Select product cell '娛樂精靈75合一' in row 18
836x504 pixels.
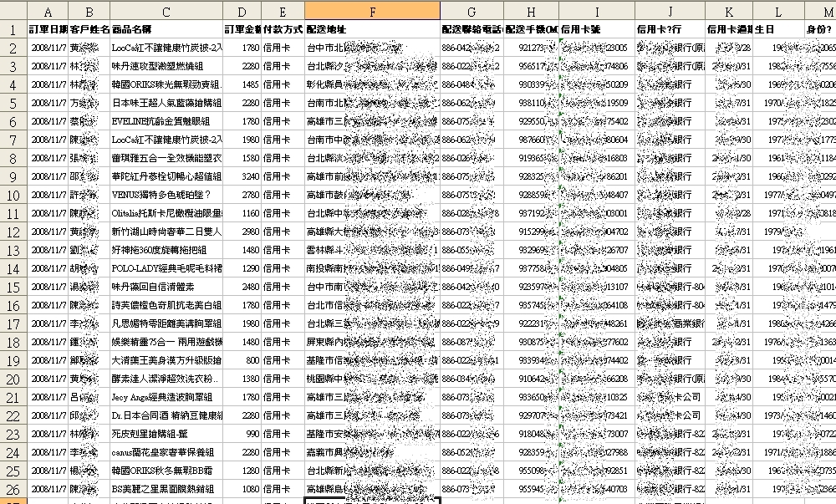pos(166,342)
